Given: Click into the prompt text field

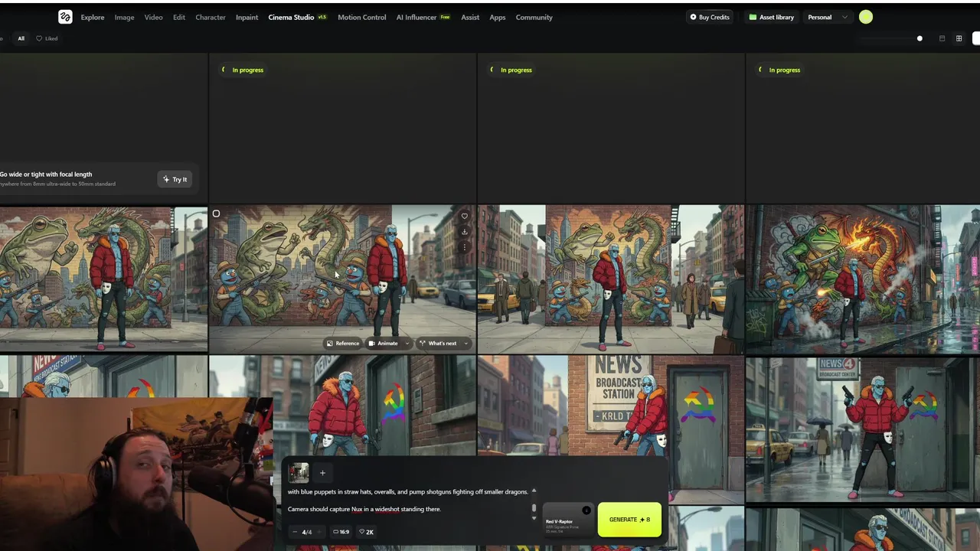Looking at the screenshot, I should tap(410, 500).
